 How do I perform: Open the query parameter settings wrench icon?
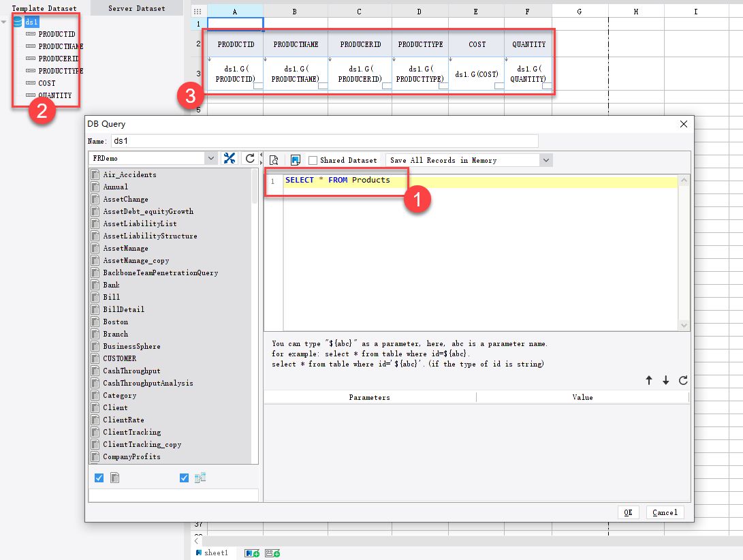click(229, 157)
